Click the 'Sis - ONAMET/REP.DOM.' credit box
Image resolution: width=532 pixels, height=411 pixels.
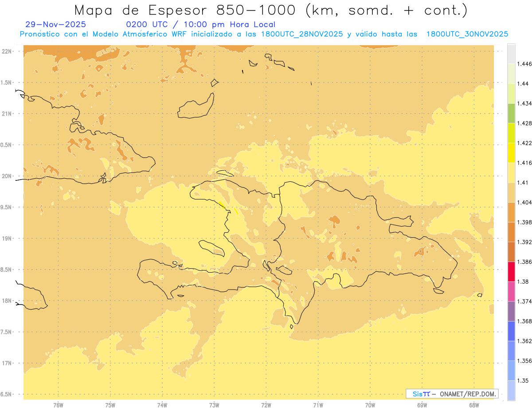tap(452, 394)
